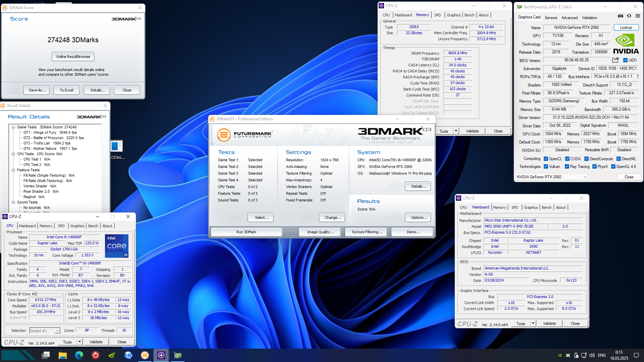The image size is (644, 362).
Task: Toggle the Ray Tracing checkbox
Action: point(567,167)
